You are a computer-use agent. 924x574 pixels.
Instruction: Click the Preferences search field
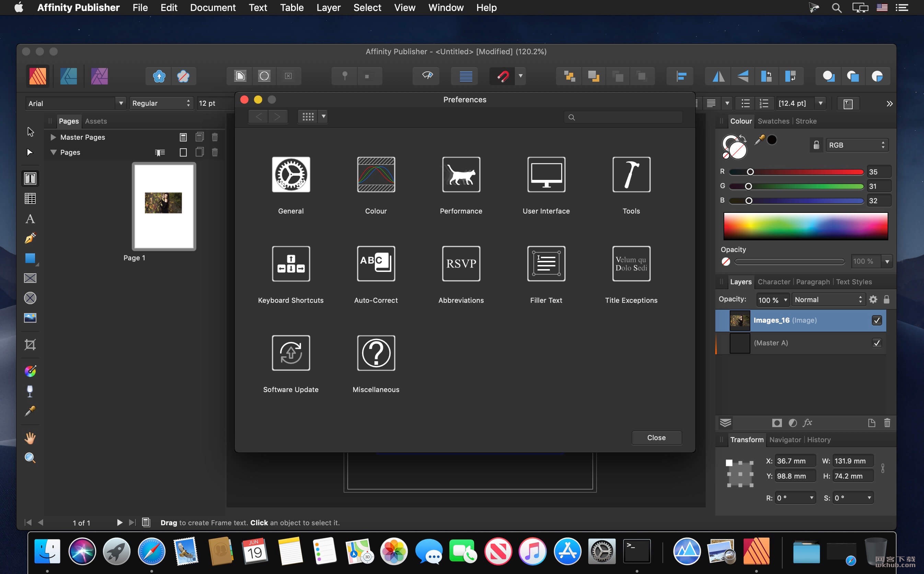623,117
